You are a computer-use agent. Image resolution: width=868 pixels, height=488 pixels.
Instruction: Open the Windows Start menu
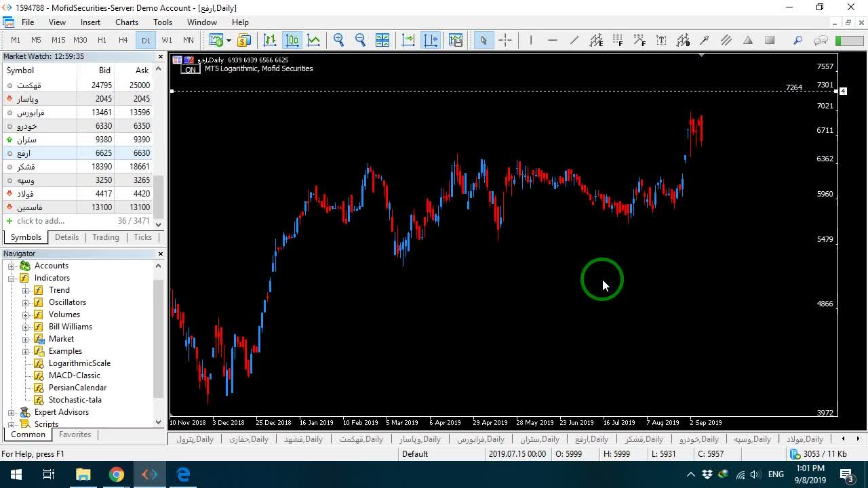16,474
